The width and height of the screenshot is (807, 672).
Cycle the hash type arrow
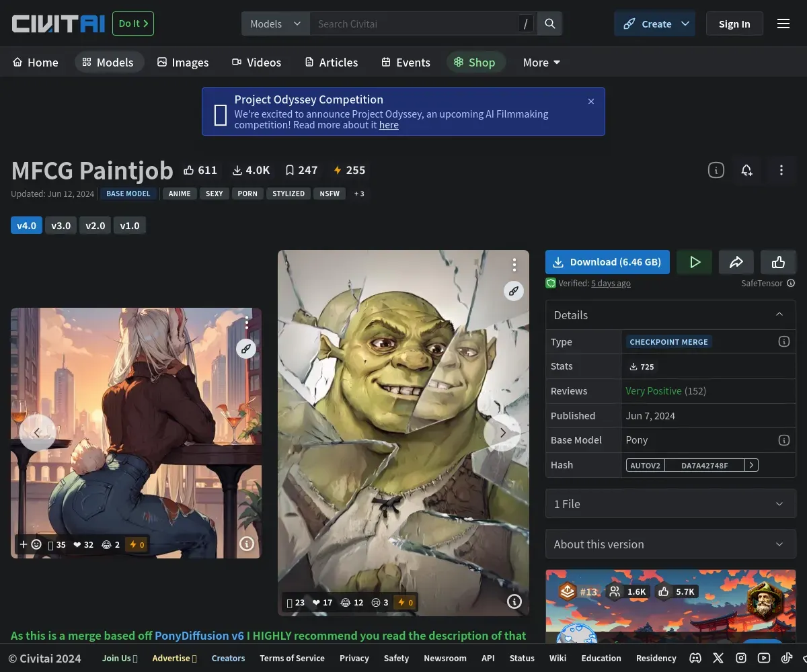[x=751, y=465]
